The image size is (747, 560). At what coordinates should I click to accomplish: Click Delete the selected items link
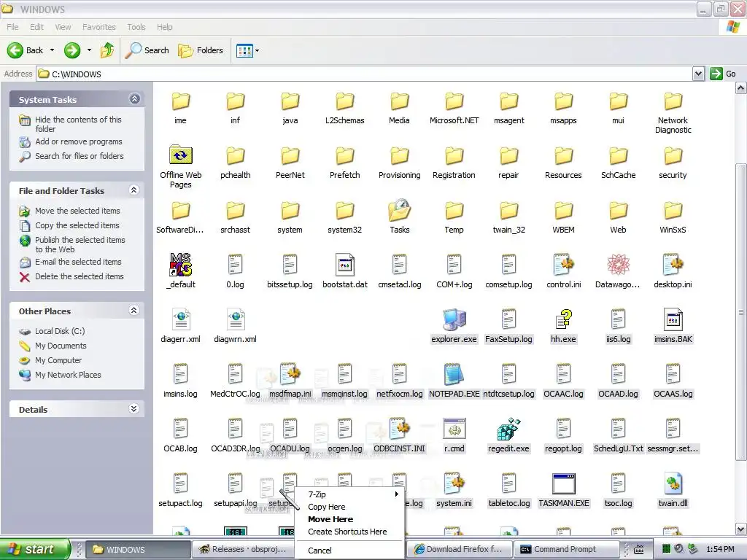click(79, 276)
